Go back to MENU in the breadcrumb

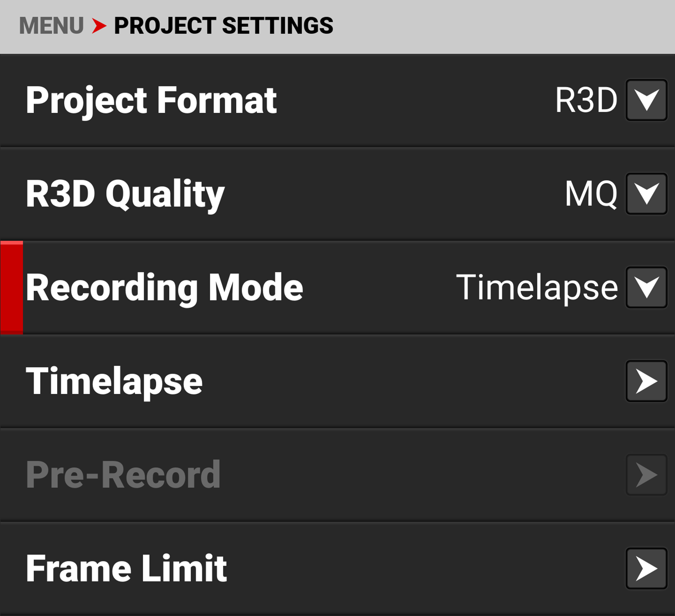tap(51, 26)
